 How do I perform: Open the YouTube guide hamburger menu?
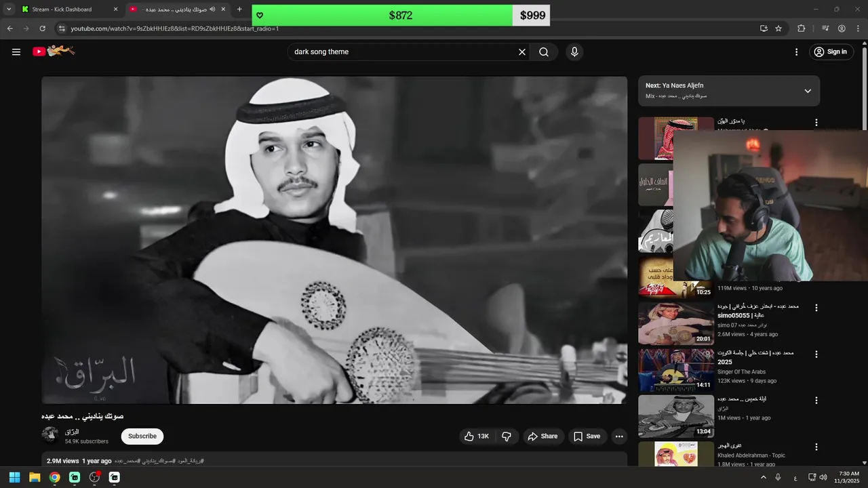[x=16, y=52]
